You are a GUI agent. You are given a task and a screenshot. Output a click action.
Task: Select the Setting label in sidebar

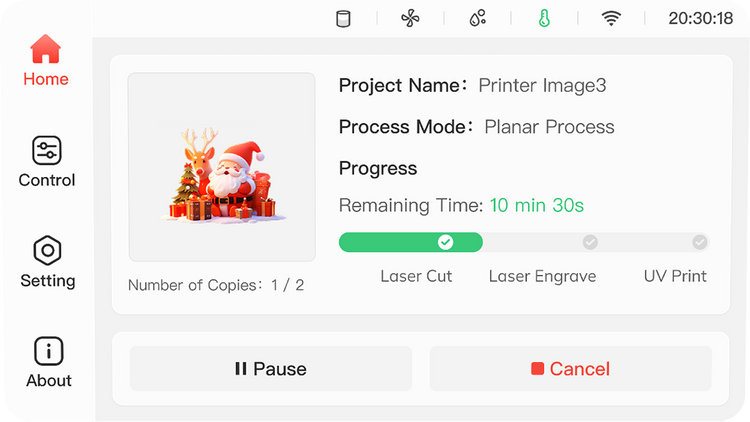click(48, 281)
